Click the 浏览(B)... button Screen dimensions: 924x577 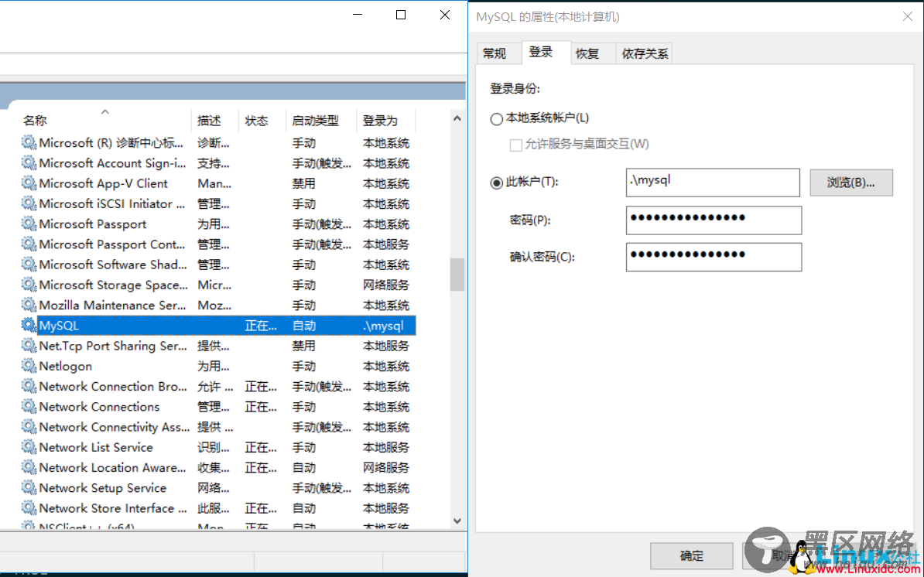851,183
